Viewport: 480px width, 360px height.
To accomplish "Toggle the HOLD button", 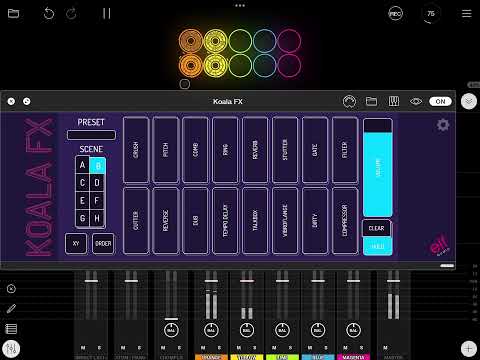I will point(377,246).
